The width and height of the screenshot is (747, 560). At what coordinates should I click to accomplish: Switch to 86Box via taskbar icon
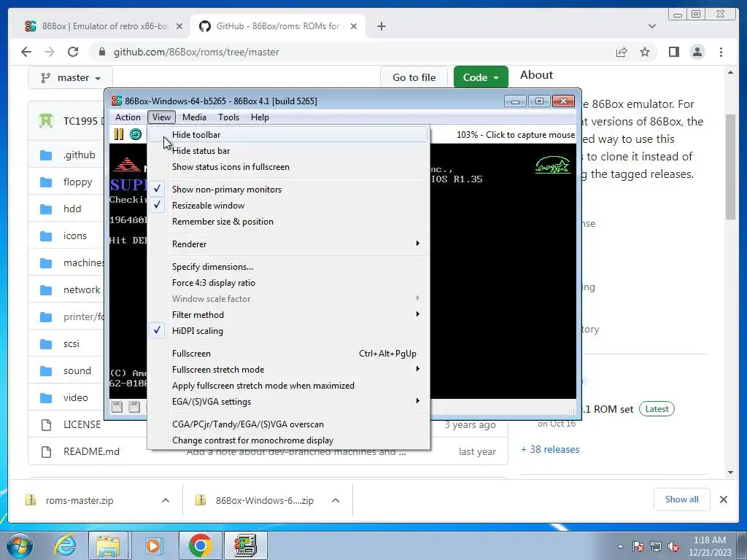(245, 545)
